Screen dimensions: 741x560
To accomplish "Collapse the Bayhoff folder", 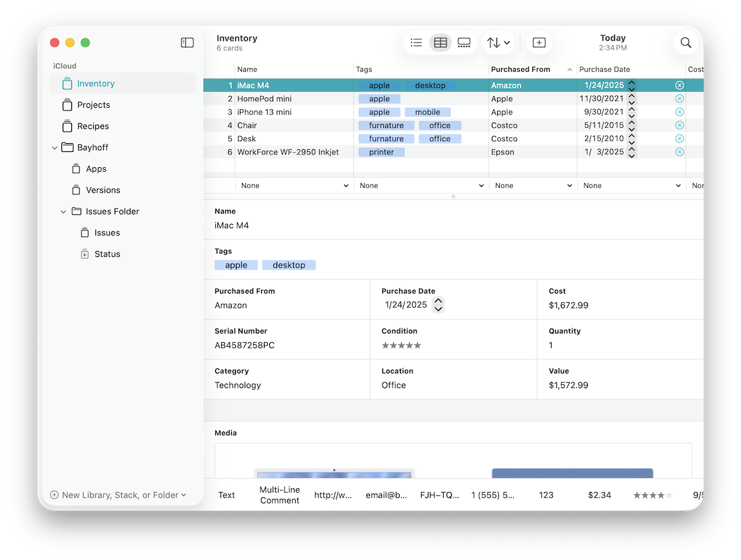I will (55, 147).
